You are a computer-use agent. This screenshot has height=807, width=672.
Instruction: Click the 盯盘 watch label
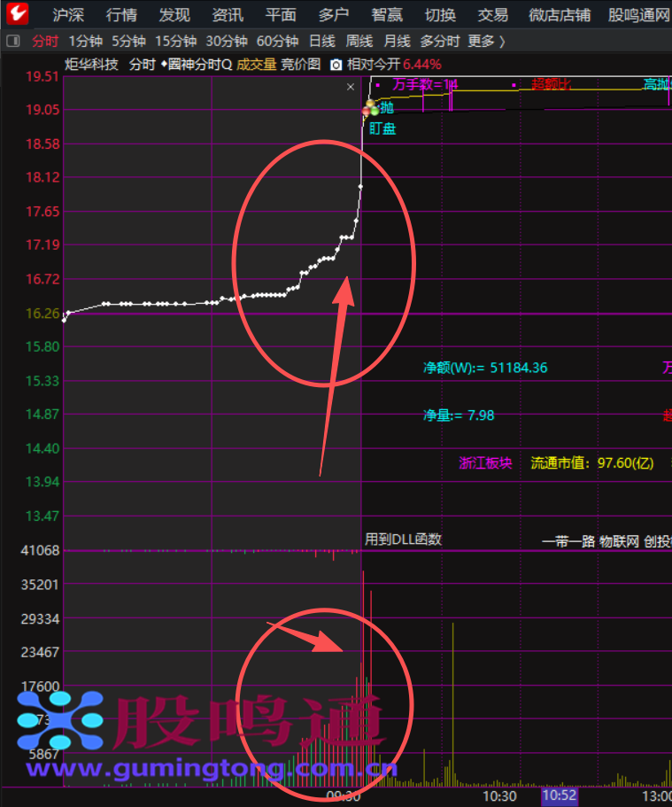382,128
